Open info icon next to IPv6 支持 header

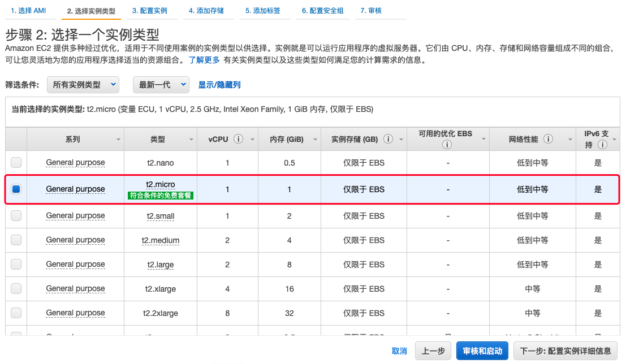[602, 145]
